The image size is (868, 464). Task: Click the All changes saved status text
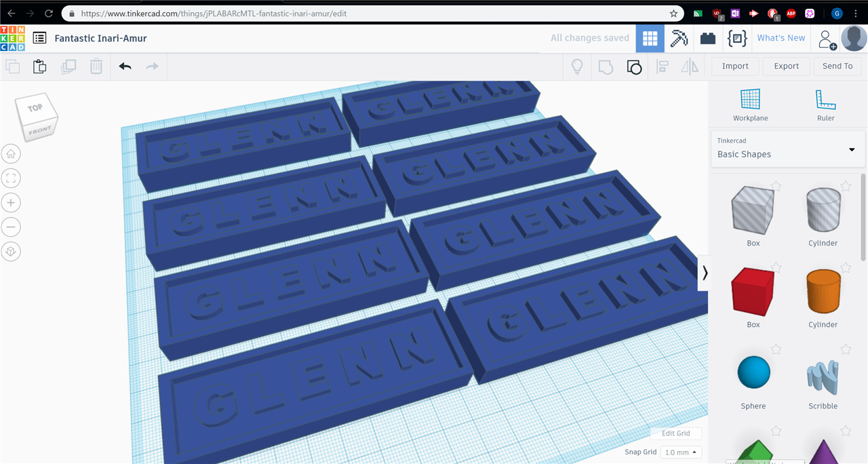(590, 38)
